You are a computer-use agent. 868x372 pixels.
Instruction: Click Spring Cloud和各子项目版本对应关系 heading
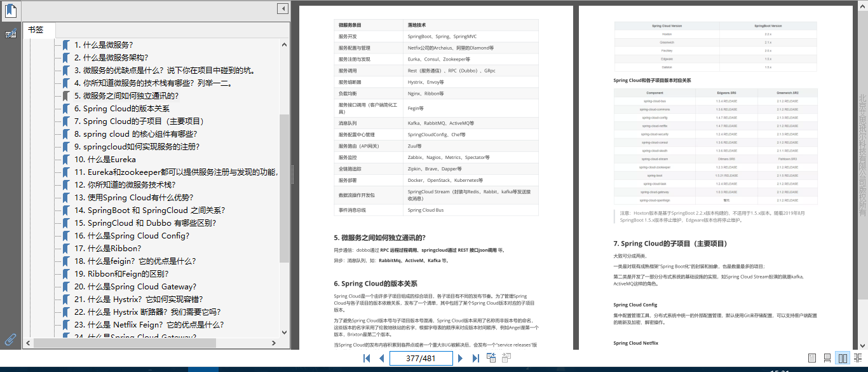click(652, 81)
